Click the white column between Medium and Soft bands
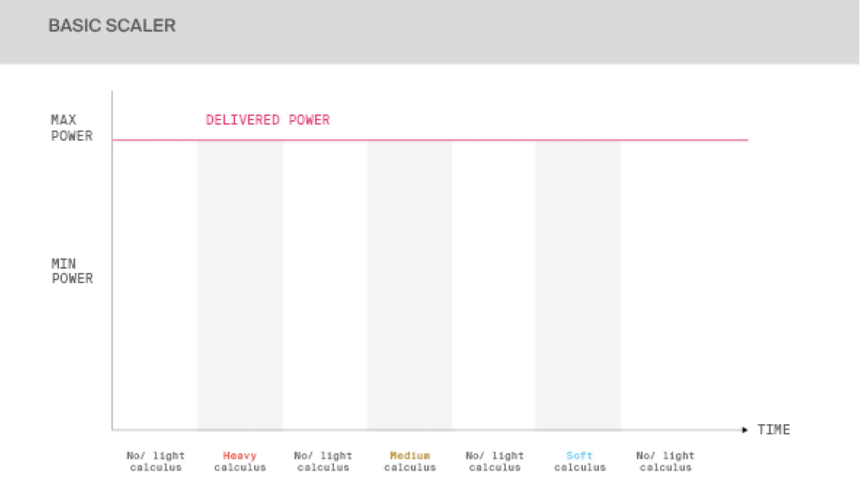This screenshot has height=488, width=868. 493,283
